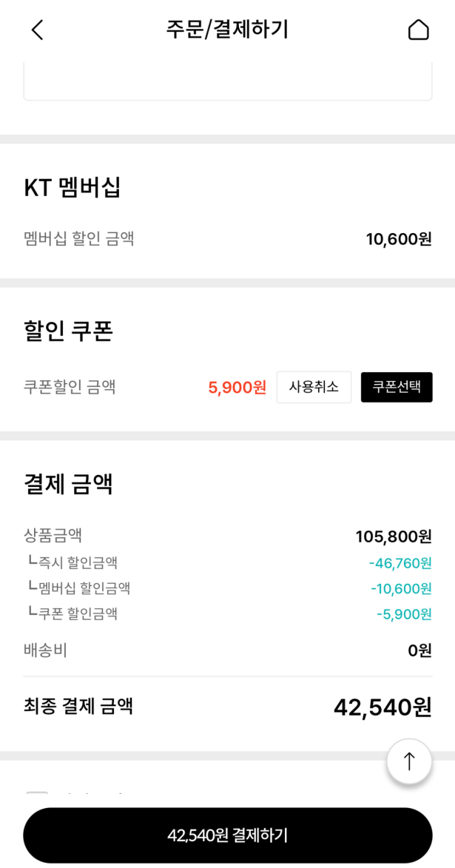Tap the 105,800원 product price
Viewport: 455px width, 868px height.
point(394,536)
